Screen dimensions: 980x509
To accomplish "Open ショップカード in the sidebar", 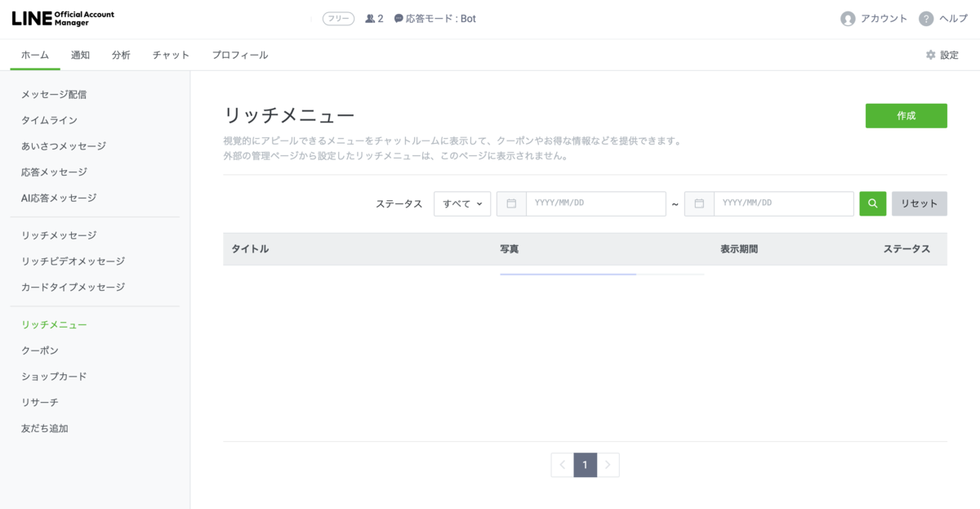I will point(54,377).
